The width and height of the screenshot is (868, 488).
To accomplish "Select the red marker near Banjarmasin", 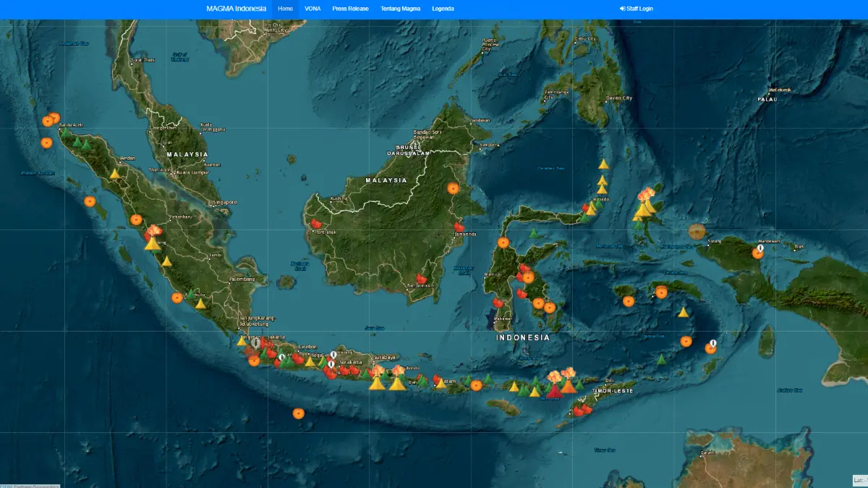I will (x=421, y=279).
